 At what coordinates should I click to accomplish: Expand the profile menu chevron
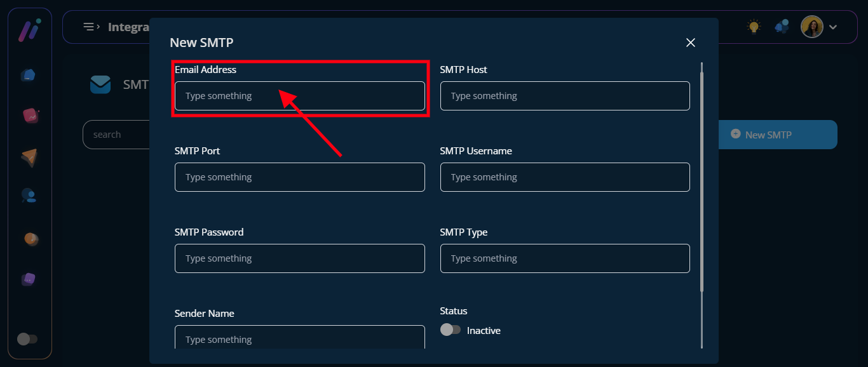click(x=834, y=27)
